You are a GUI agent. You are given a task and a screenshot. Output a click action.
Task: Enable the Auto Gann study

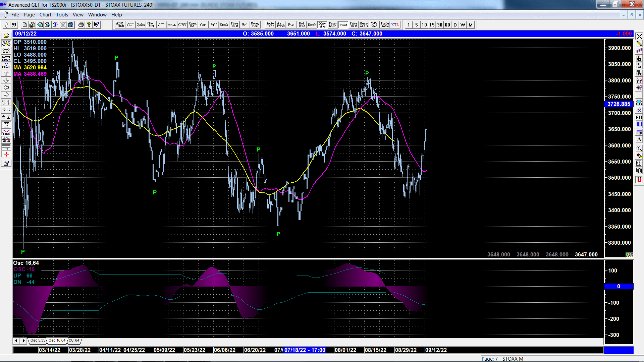[x=270, y=25]
